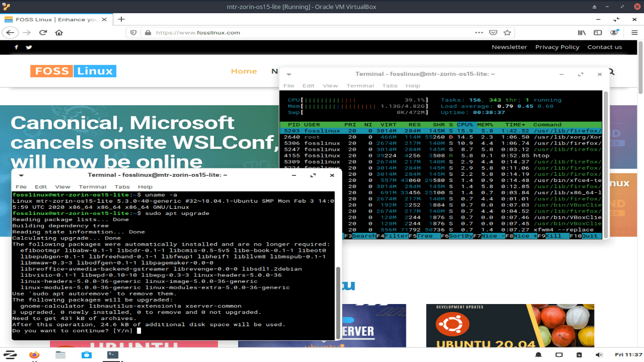Viewport: 644px width, 362px height.
Task: Open Ubuntu 20.04 article thumbnail
Action: point(510,326)
